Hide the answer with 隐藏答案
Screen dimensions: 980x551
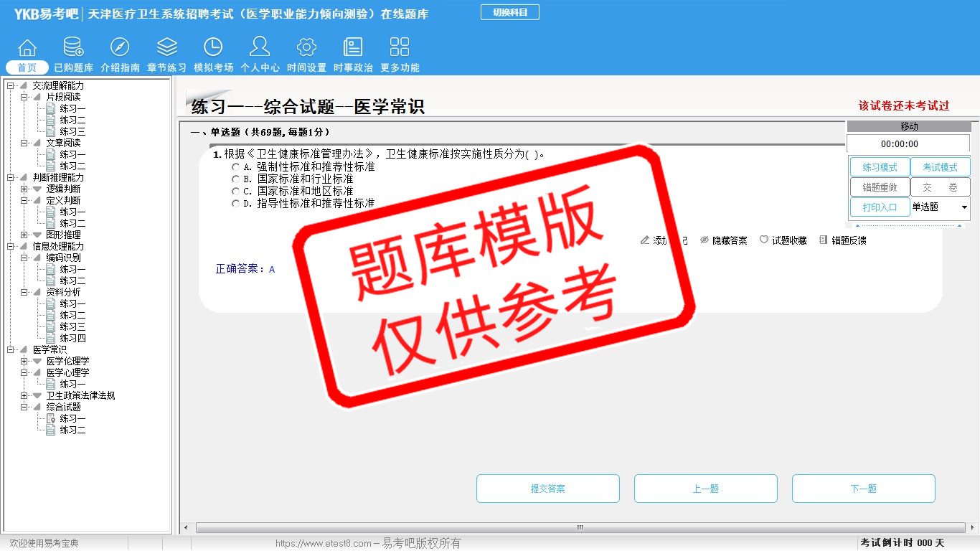point(724,240)
